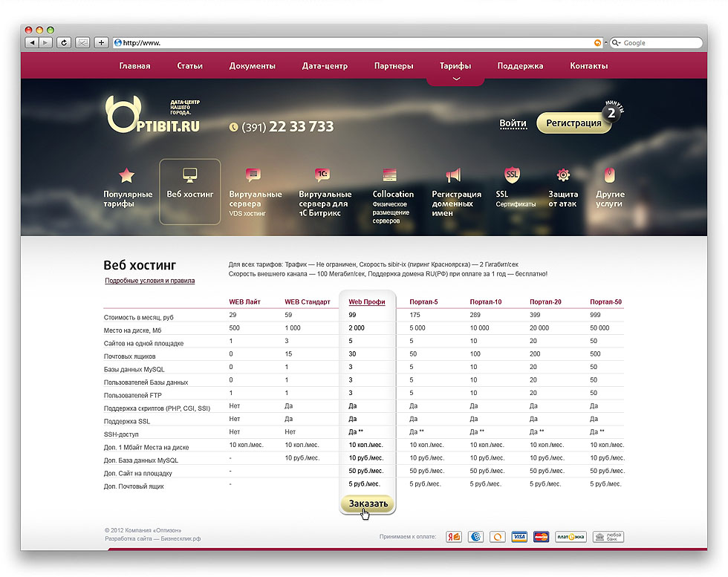Open the Документы menu item
This screenshot has width=728, height=577.
(x=252, y=66)
